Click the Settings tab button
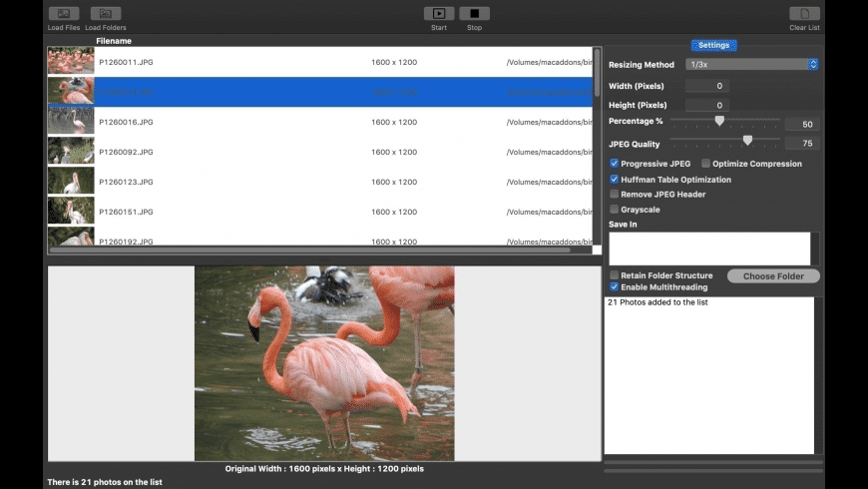 coord(713,46)
